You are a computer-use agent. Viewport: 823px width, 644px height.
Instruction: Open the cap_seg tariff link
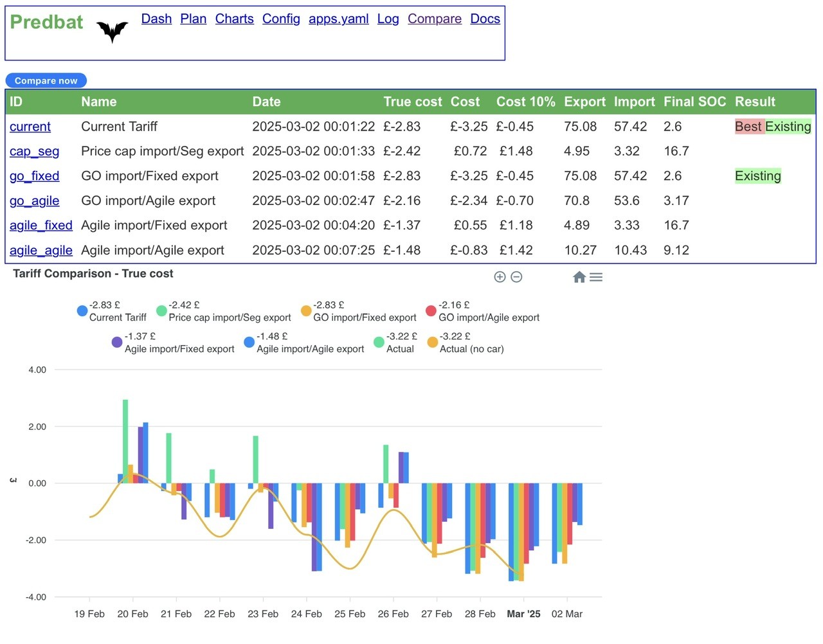(35, 152)
